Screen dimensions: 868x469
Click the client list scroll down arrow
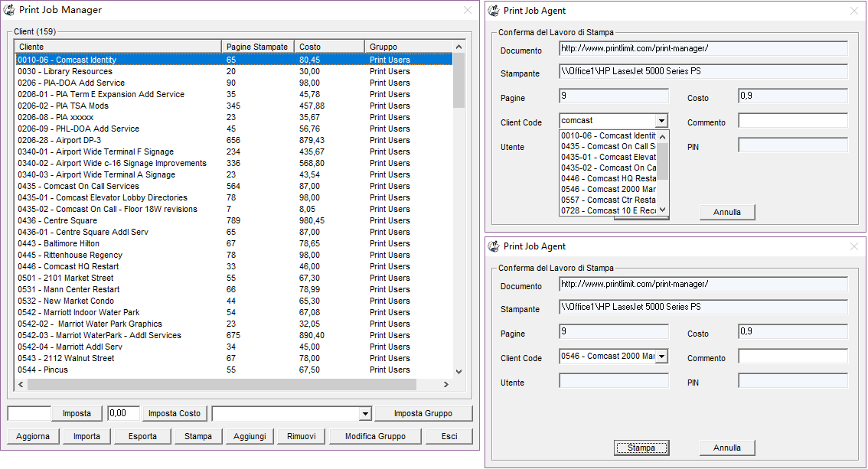pos(458,372)
